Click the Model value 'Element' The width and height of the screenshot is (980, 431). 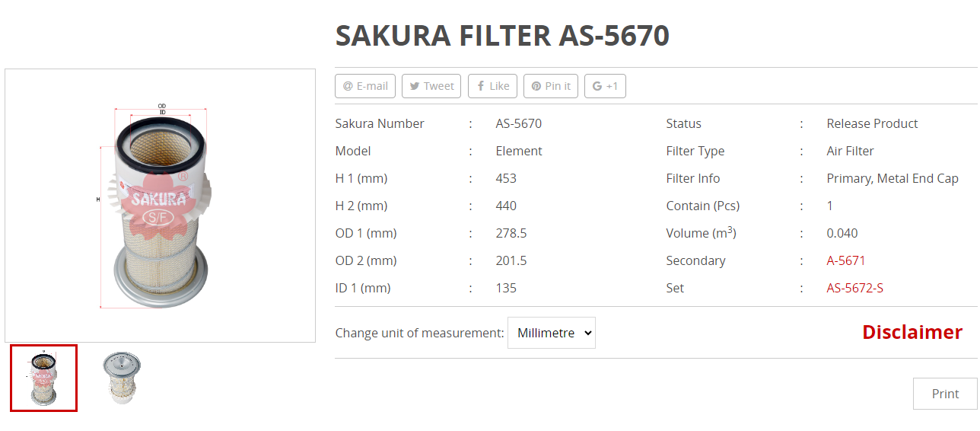[519, 151]
